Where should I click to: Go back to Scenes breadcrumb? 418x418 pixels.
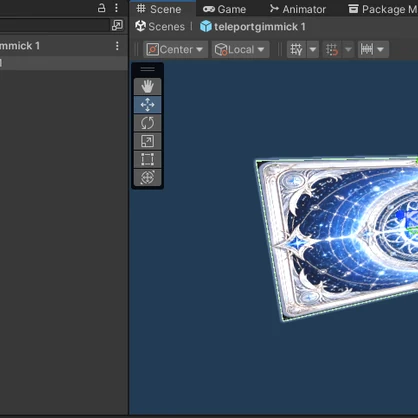(x=160, y=26)
